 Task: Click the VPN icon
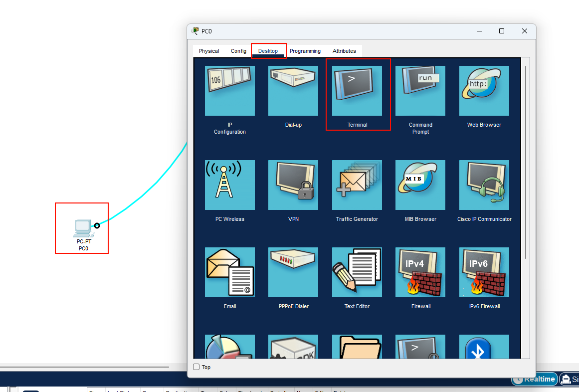click(293, 185)
